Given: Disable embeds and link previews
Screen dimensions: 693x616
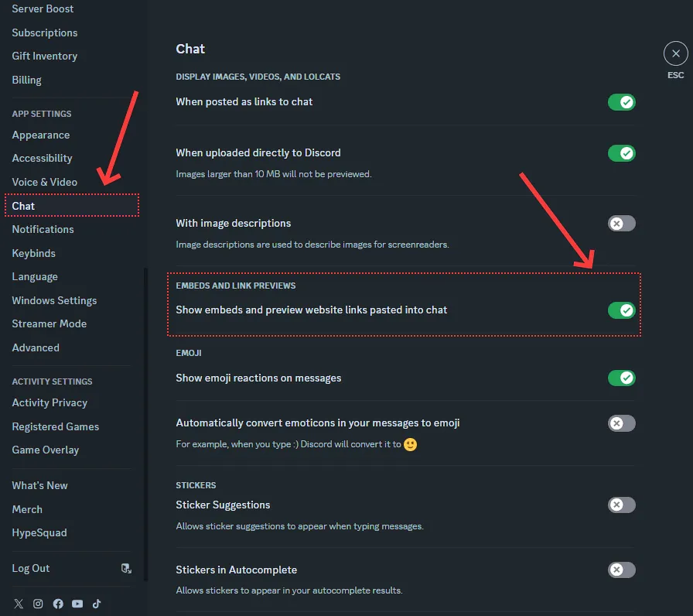Looking at the screenshot, I should click(x=621, y=310).
